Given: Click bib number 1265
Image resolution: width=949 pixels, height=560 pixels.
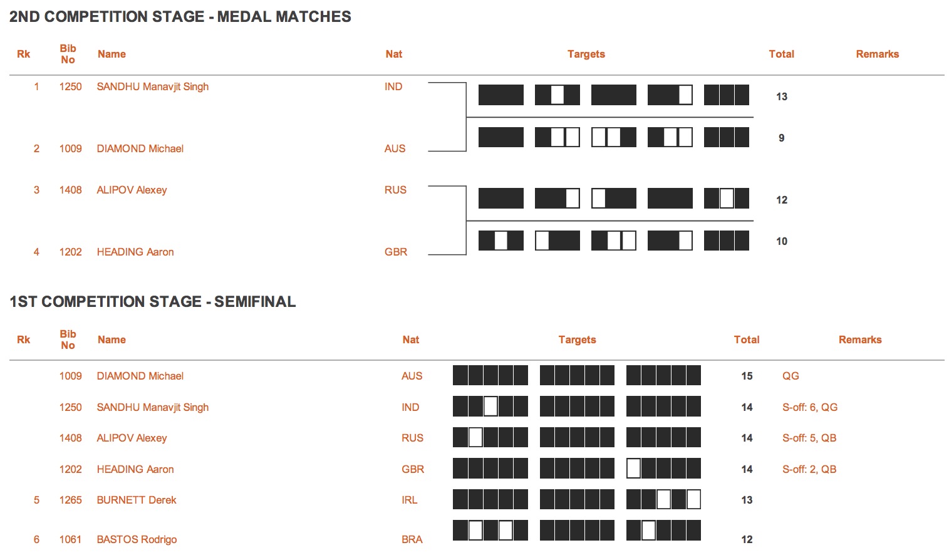Looking at the screenshot, I should click(x=70, y=500).
